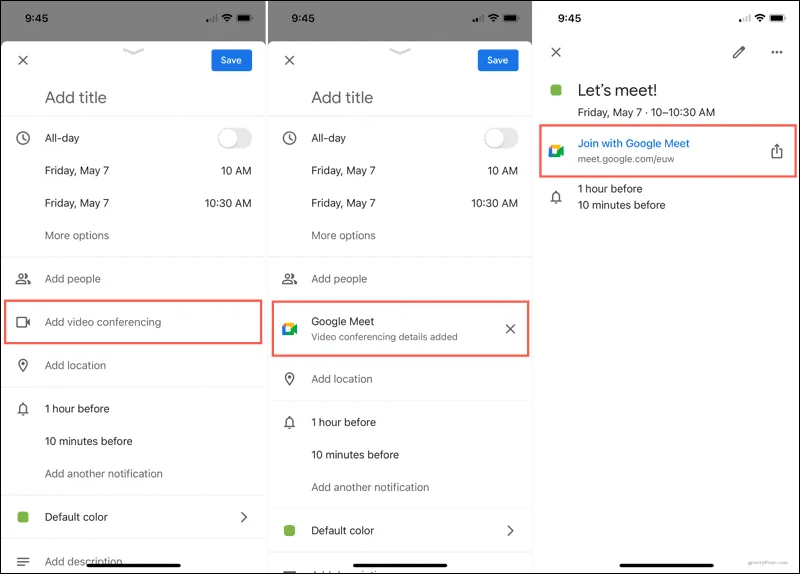Select the event time Friday, May 7 · 10–10:30 AM

pos(646,112)
